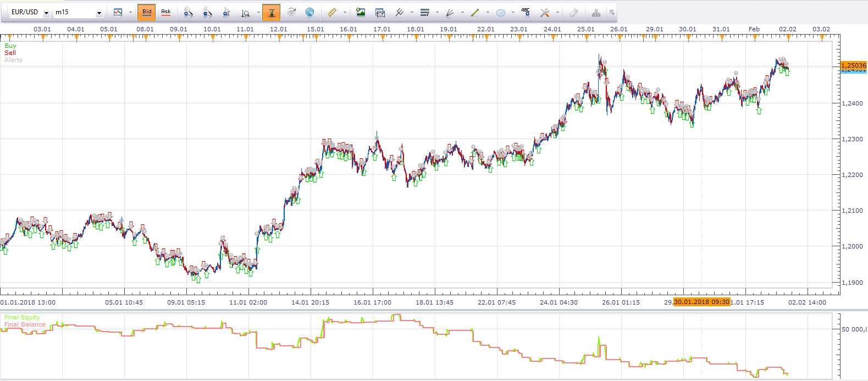Toggle the Ask price button
Image resolution: width=868 pixels, height=381 pixels.
pos(166,12)
